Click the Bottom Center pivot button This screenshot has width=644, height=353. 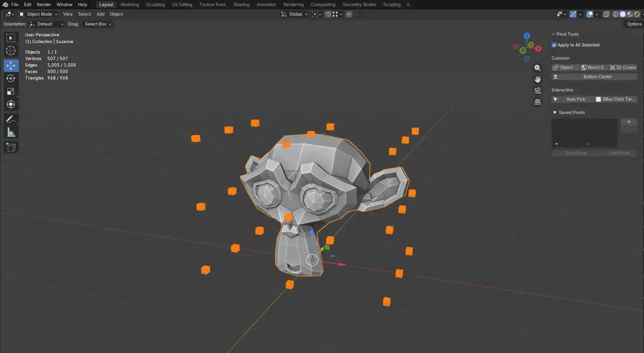(594, 77)
